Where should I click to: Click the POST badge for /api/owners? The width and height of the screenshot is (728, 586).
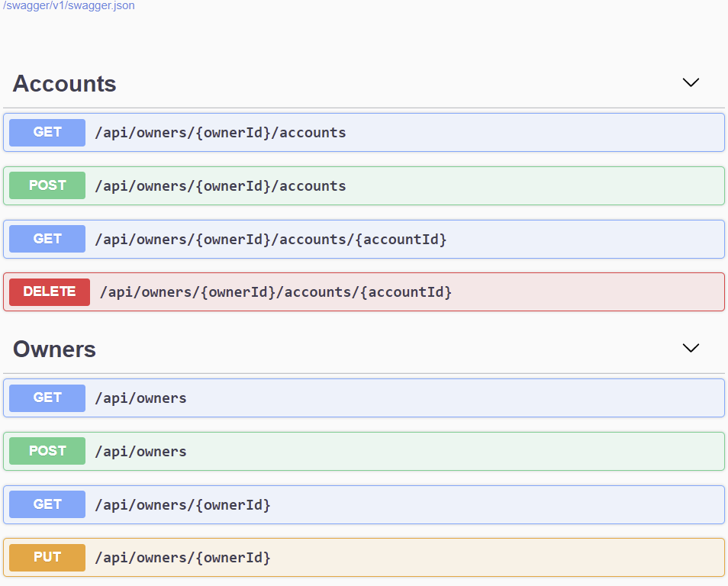click(47, 451)
